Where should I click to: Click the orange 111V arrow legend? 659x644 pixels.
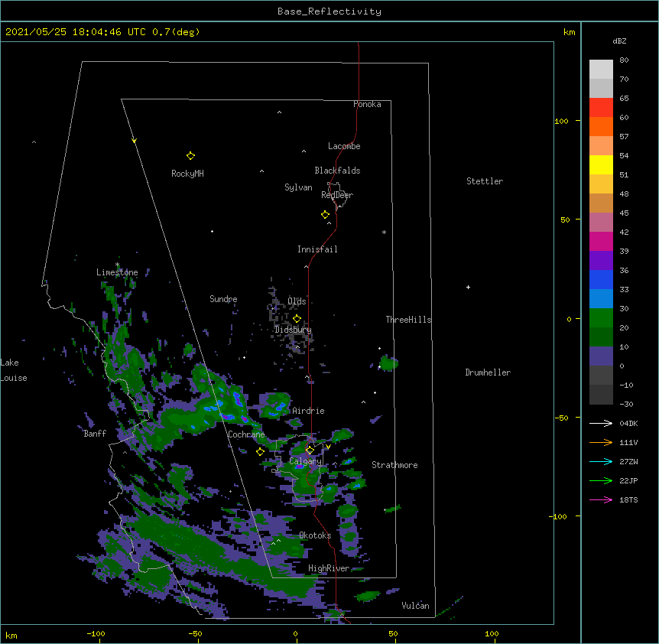[x=601, y=442]
